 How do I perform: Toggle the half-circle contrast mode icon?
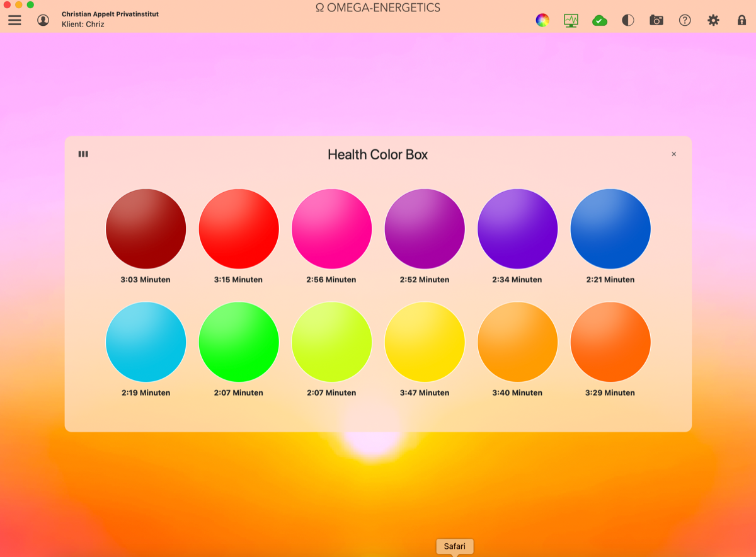pos(628,20)
